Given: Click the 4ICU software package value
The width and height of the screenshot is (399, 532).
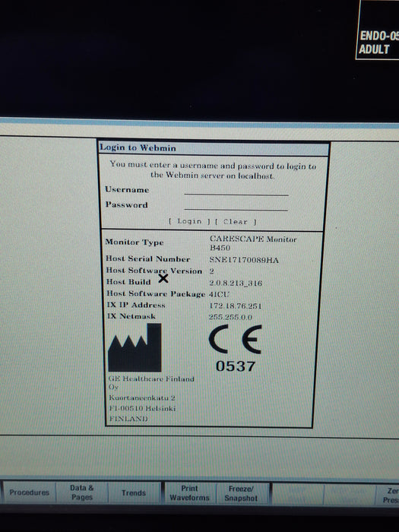Looking at the screenshot, I should pyautogui.click(x=219, y=294).
